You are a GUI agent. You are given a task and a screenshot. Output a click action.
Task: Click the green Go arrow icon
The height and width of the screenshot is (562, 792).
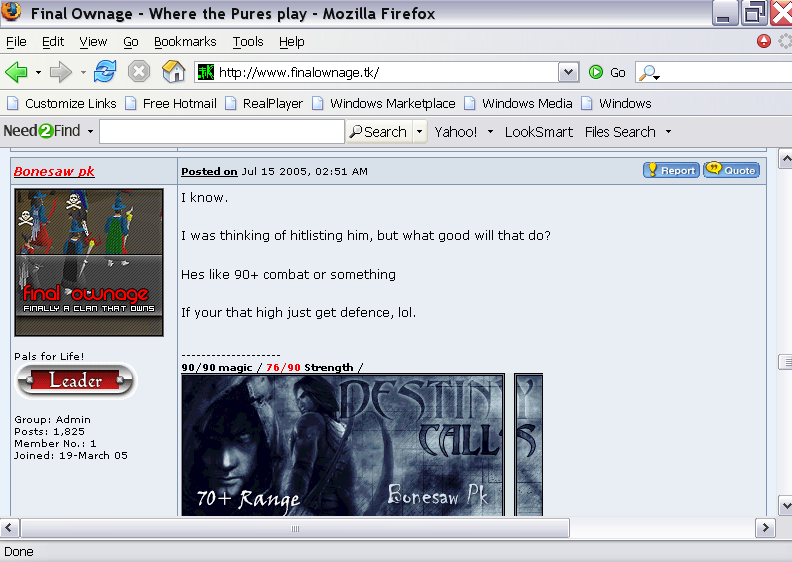(x=596, y=72)
